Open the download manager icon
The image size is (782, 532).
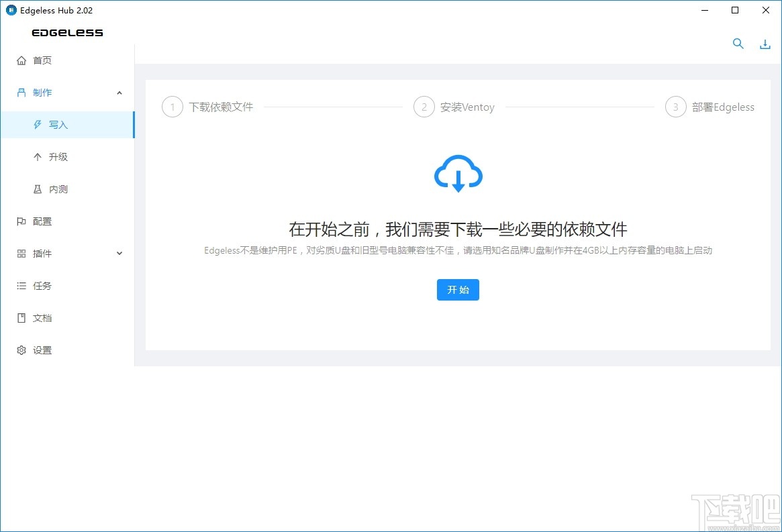click(x=765, y=43)
